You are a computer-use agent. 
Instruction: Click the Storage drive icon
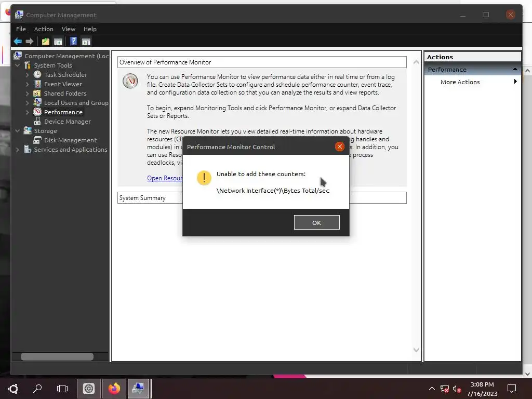(28, 130)
